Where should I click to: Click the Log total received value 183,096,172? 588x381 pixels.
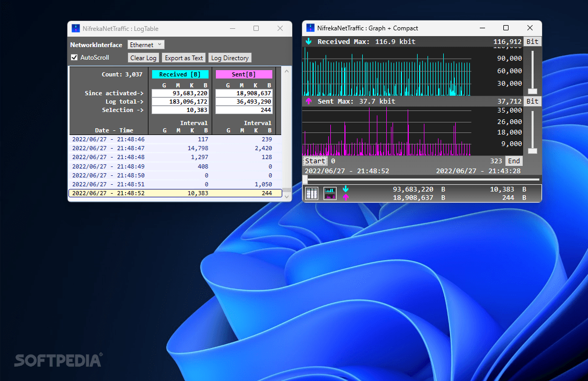pos(180,102)
